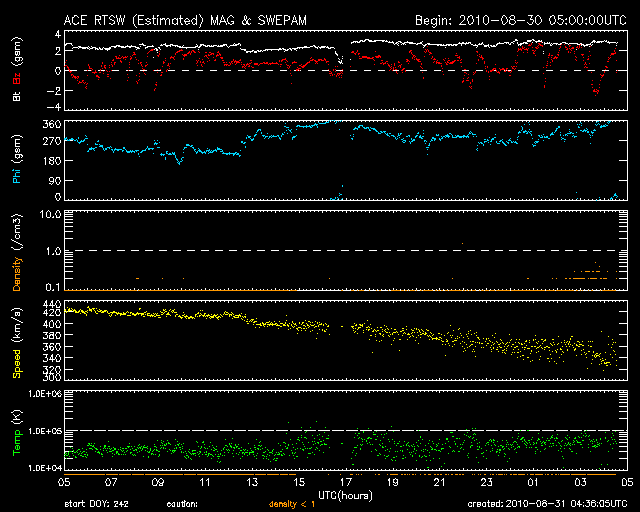Image resolution: width=640 pixels, height=512 pixels.
Task: Click the 'created: 2010-08-31 04:36:05UTC' timestamp
Action: pyautogui.click(x=547, y=504)
